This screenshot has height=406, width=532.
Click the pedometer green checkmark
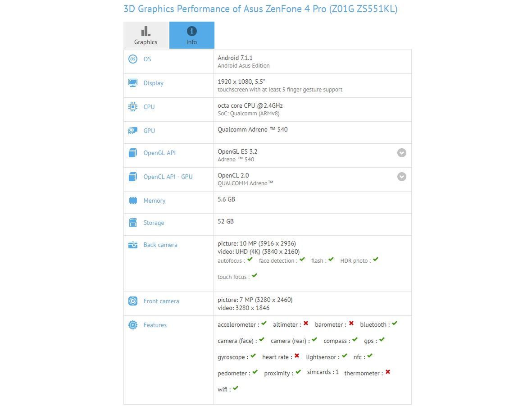(x=255, y=372)
